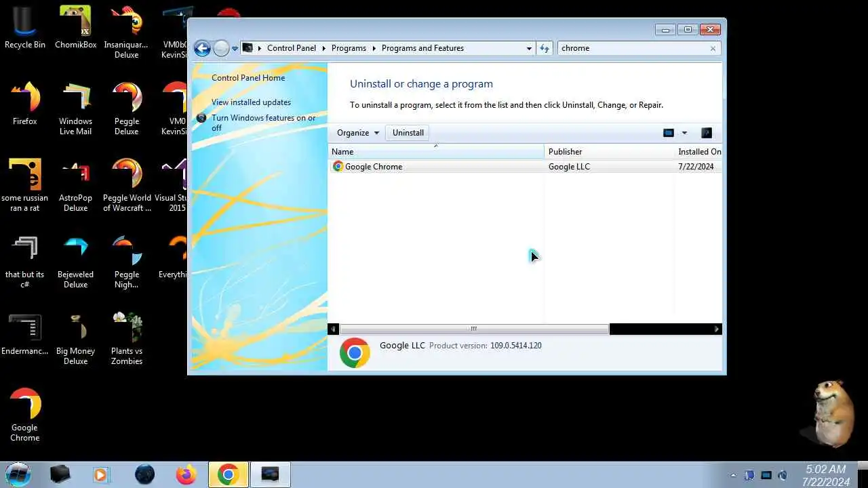Click the Control Panel taskbar window button
Screen dimensions: 868x488
click(x=271, y=474)
